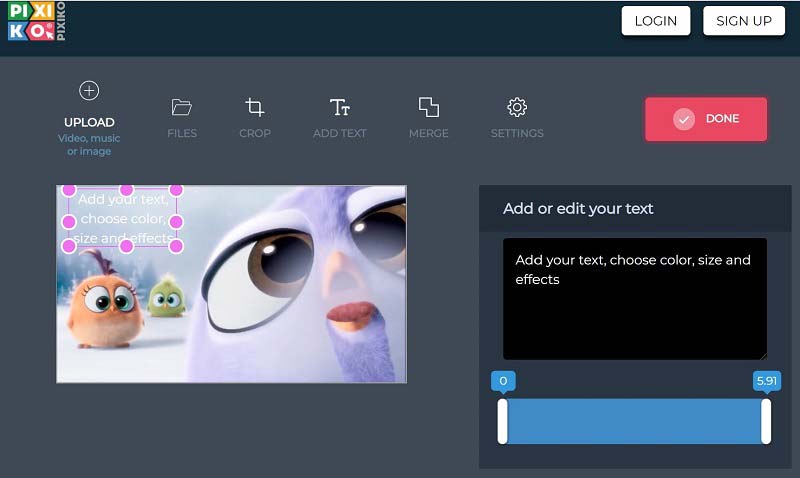Open the Files folder icon
Image resolution: width=800 pixels, height=478 pixels.
coord(181,107)
